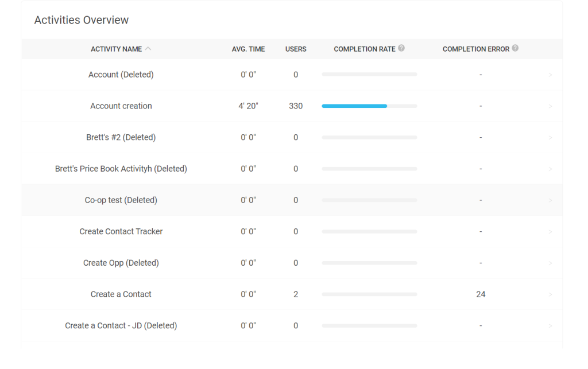Click chevron on Account (Deleted) row
The width and height of the screenshot is (588, 369).
(x=550, y=75)
